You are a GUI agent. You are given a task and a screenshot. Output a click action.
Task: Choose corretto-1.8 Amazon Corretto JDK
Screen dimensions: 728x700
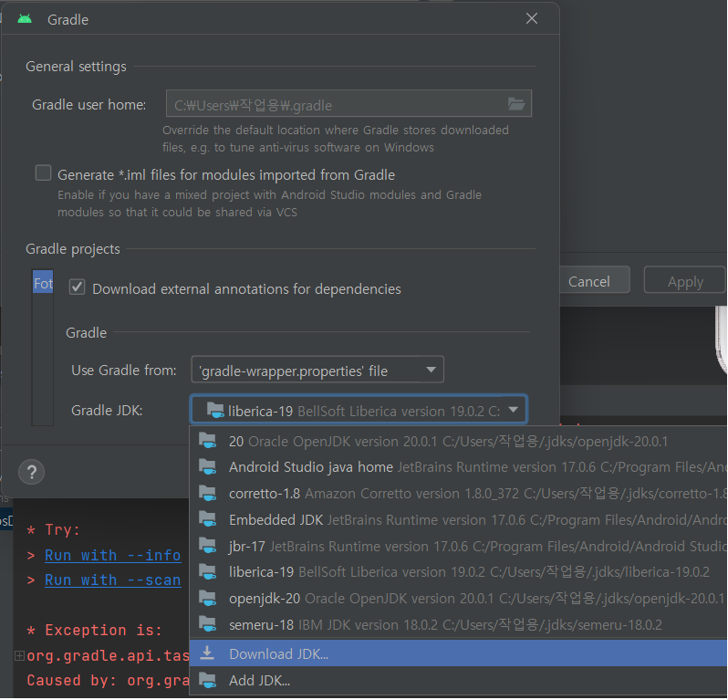(x=458, y=494)
